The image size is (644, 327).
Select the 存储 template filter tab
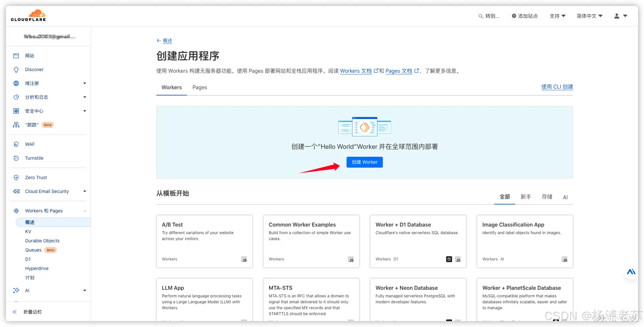[547, 197]
